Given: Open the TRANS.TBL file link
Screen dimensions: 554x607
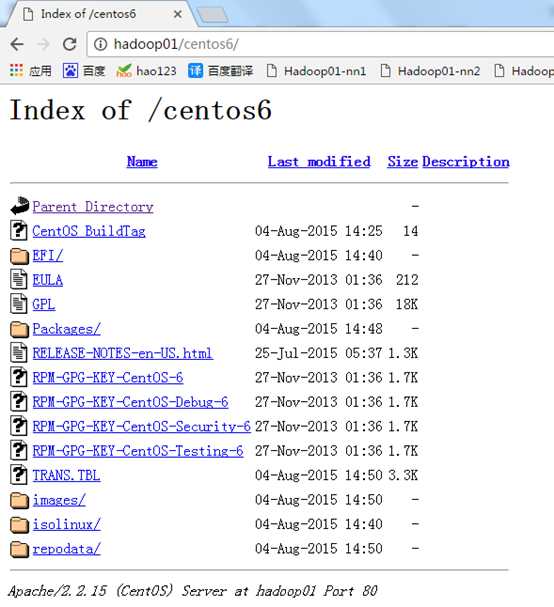Looking at the screenshot, I should point(67,475).
